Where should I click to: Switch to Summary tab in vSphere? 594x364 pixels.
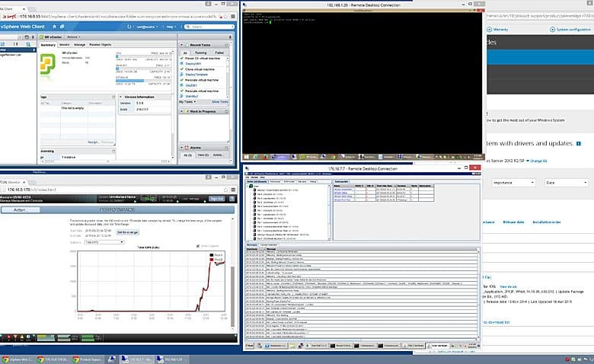[48, 45]
